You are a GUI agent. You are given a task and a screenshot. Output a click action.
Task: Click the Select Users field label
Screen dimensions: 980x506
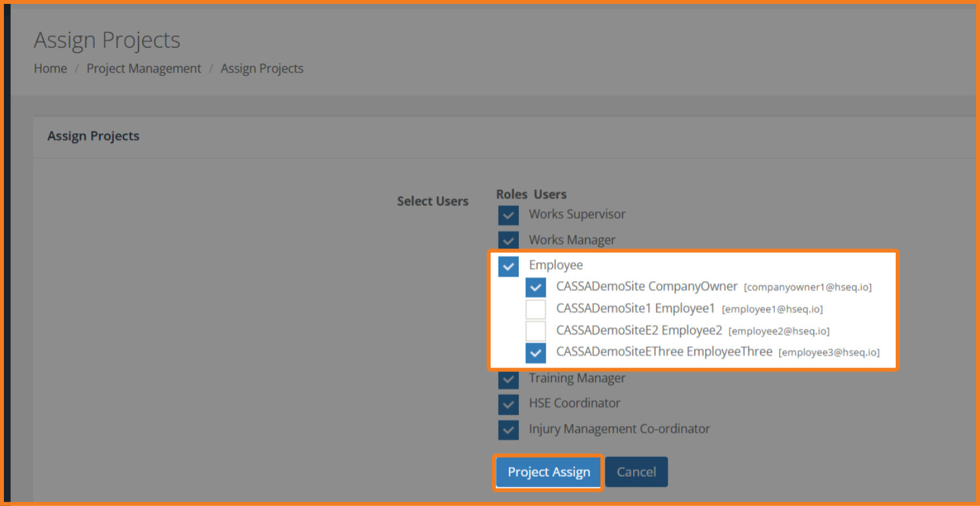tap(433, 201)
